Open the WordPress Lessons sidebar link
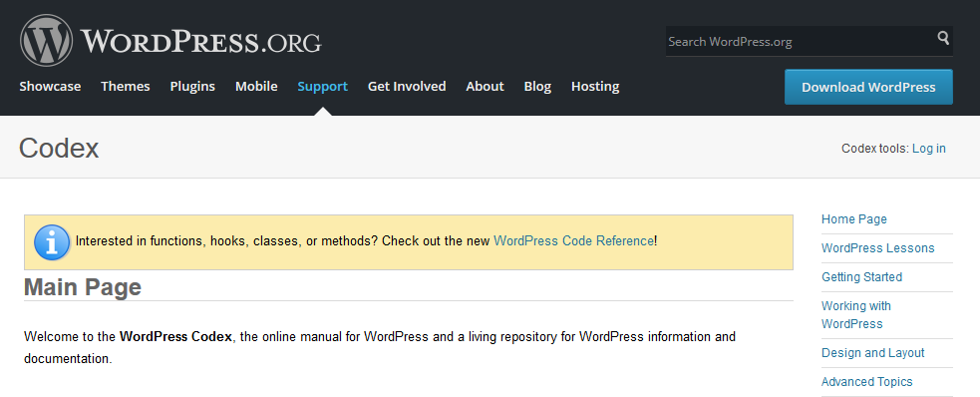The width and height of the screenshot is (980, 397). coord(877,247)
